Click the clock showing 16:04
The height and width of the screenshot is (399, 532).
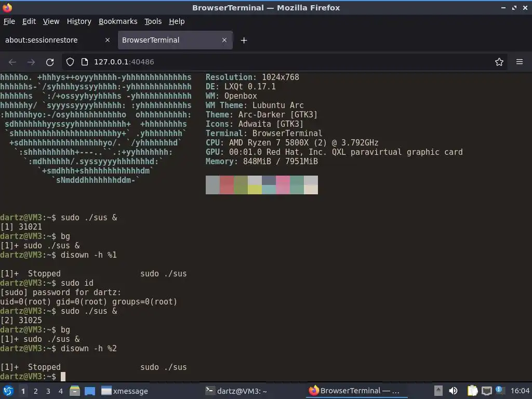520,391
